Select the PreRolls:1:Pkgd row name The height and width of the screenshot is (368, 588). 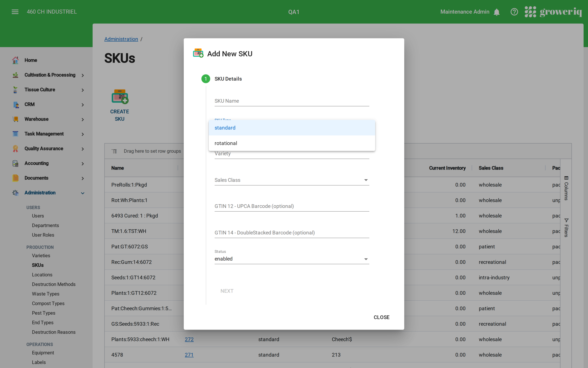129,185
